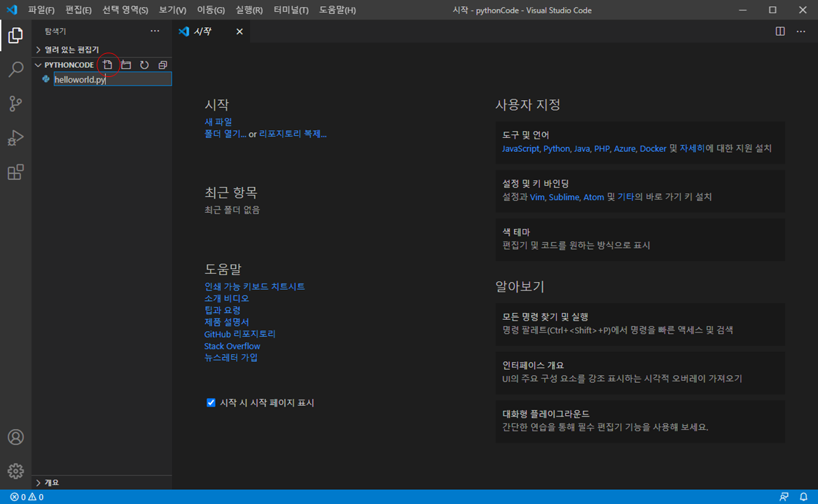
Task: Click the 리포지토리 복제... link
Action: click(x=293, y=134)
